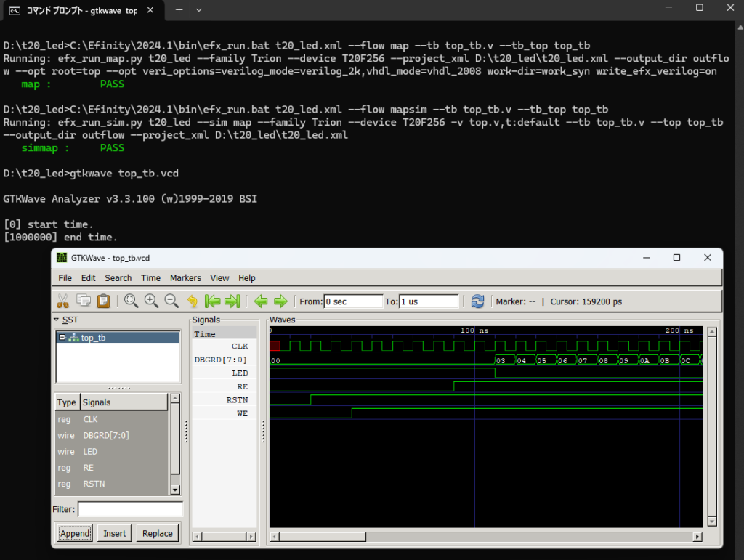Click the Insert button
Viewport: 744px width, 560px height.
tap(114, 533)
